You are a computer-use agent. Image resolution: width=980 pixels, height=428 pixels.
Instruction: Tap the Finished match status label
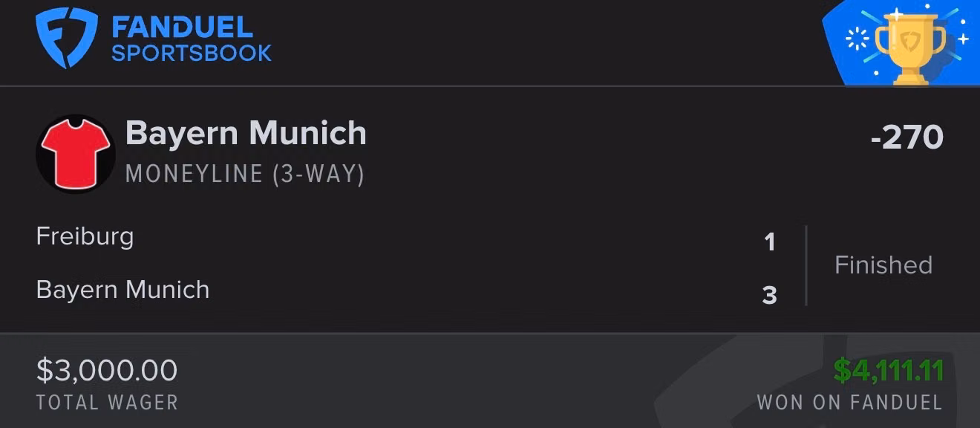click(x=883, y=265)
